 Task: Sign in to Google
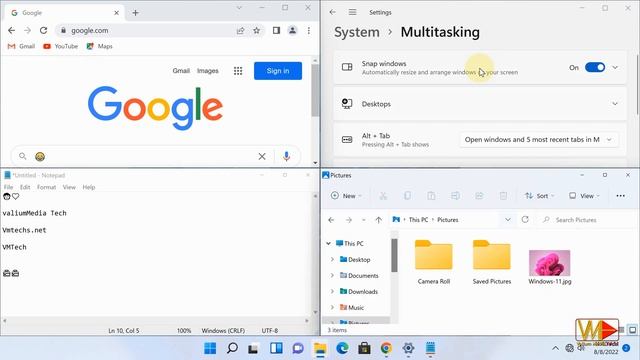[278, 71]
